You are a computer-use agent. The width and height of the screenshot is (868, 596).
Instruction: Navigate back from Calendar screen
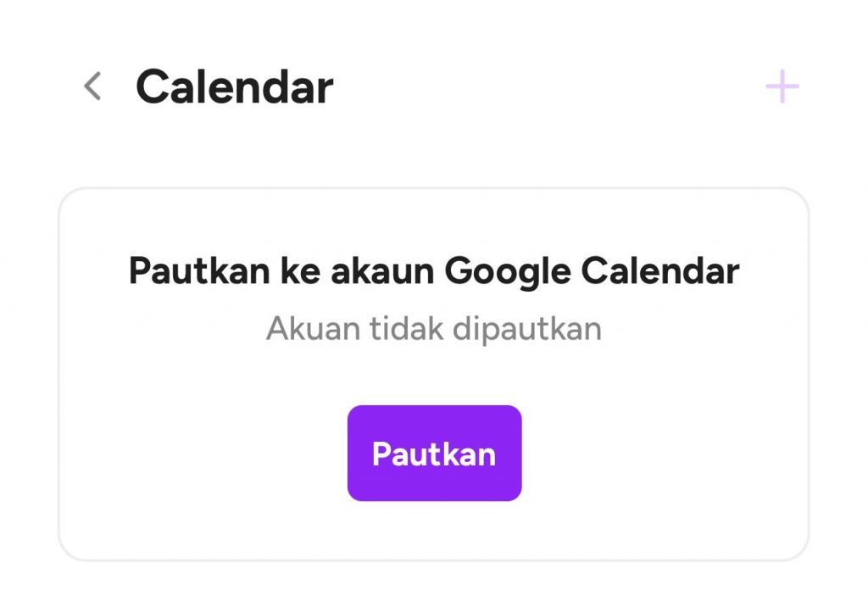(92, 86)
